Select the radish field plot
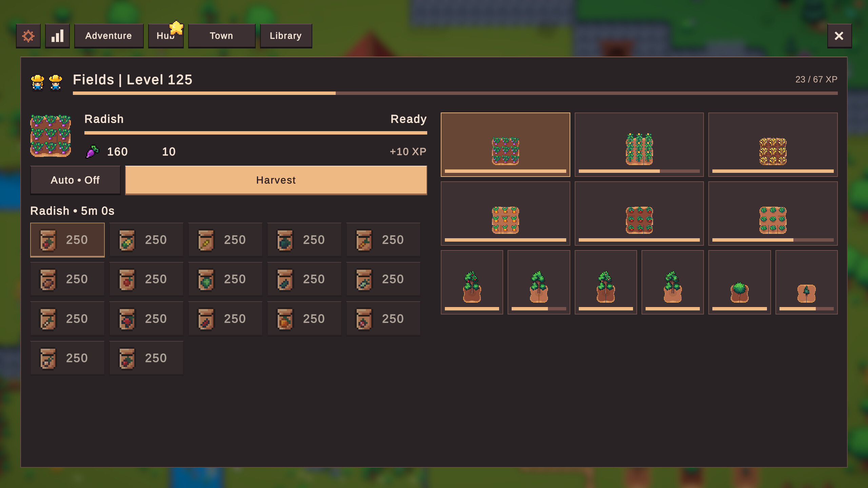The image size is (868, 488). (x=505, y=145)
